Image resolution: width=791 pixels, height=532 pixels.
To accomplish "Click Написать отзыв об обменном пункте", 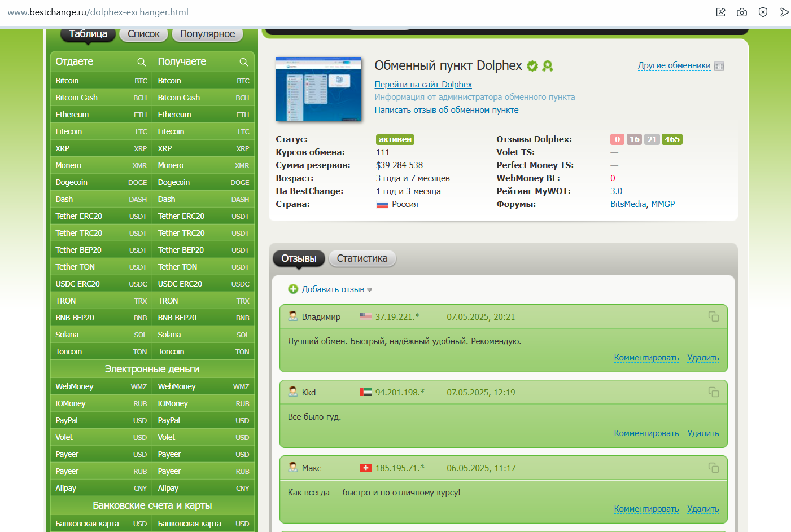I will (x=447, y=110).
